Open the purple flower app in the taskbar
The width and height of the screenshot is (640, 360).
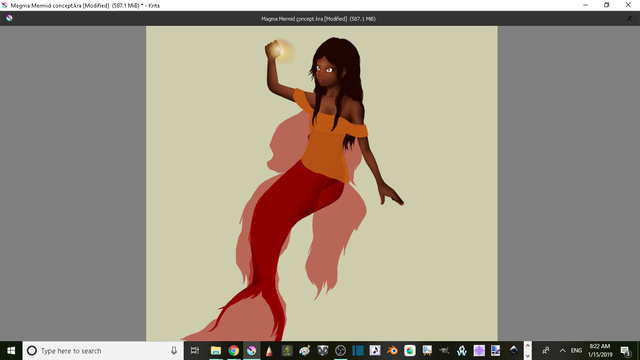click(x=479, y=351)
